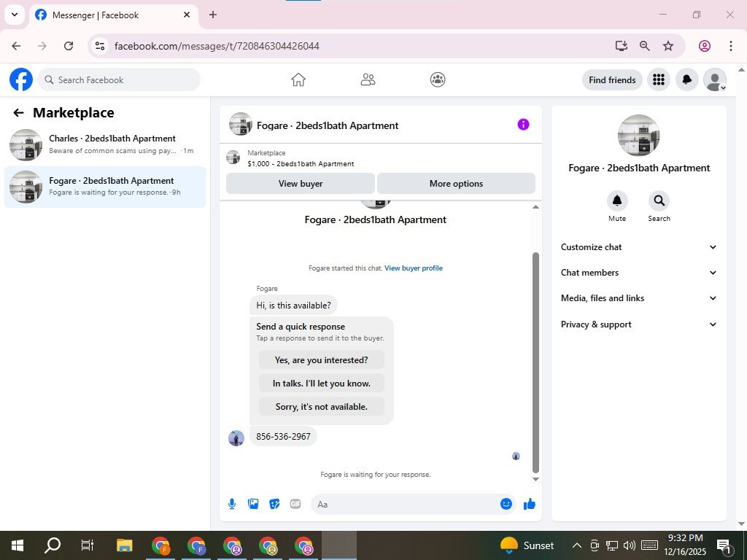This screenshot has height=560, width=747.
Task: Mute this conversation bell icon
Action: 617,201
